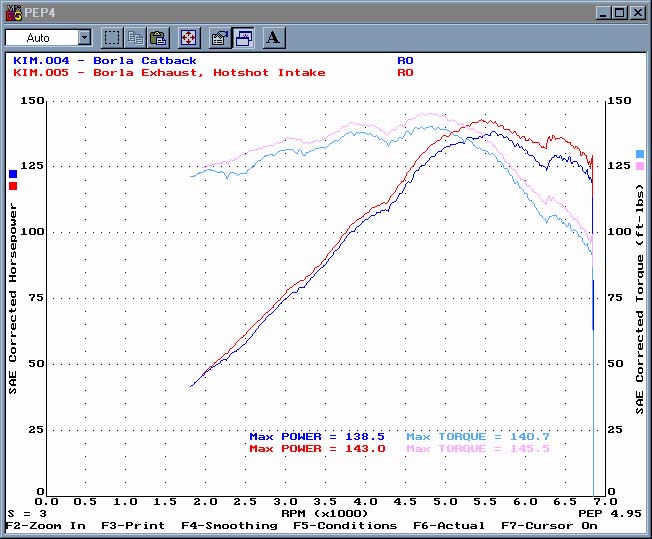Click the red horsepower legend square
The height and width of the screenshot is (539, 652).
pos(13,186)
